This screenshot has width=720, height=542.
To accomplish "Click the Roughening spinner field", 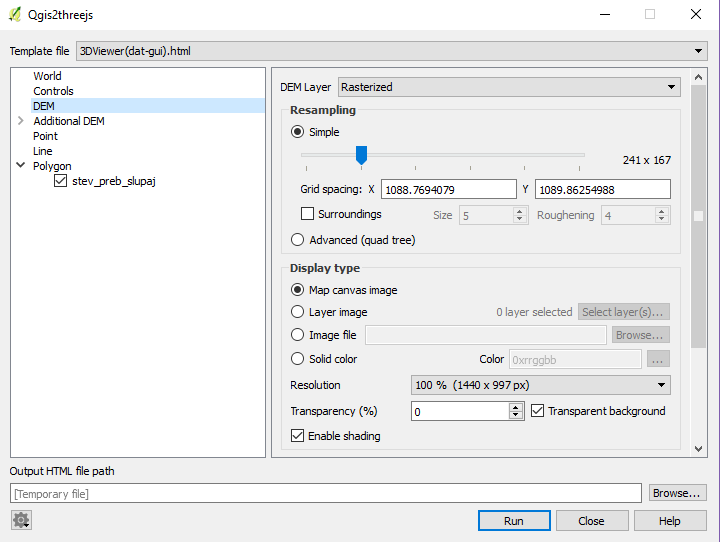I will 629,215.
